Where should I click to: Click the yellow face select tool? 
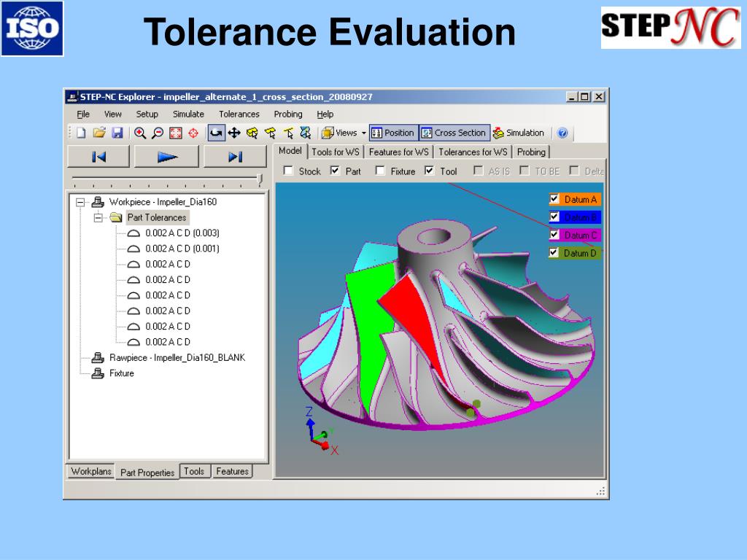pos(270,133)
